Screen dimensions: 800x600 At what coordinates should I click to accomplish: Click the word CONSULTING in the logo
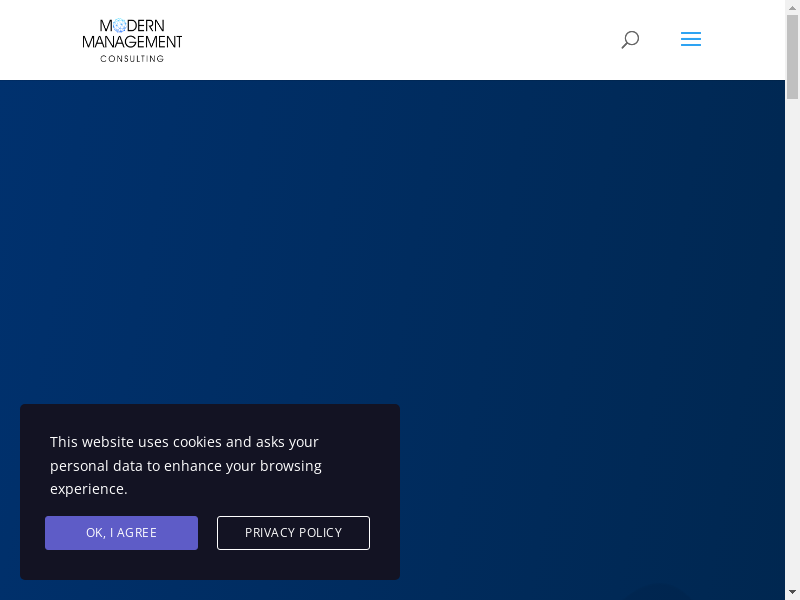pos(132,58)
